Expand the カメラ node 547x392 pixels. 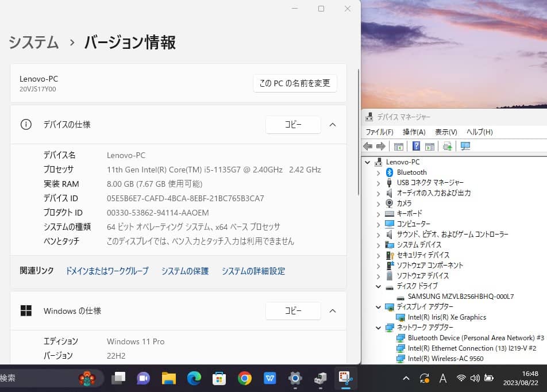379,204
